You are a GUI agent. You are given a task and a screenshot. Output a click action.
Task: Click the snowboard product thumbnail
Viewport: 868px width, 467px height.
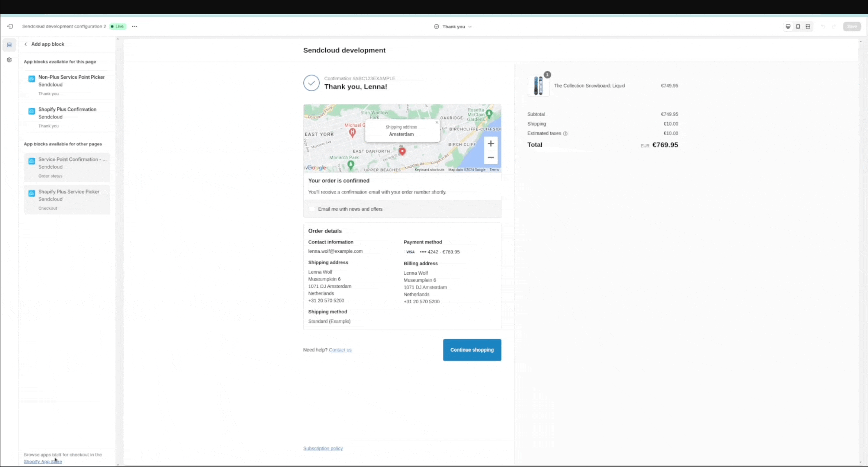pos(538,86)
